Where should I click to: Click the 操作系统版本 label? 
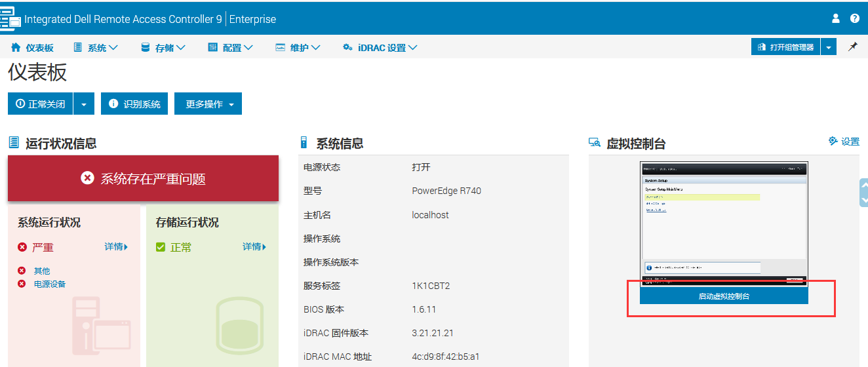[x=331, y=262]
